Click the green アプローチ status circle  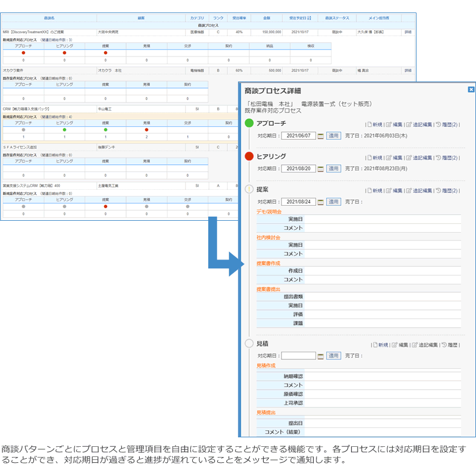[x=249, y=123]
